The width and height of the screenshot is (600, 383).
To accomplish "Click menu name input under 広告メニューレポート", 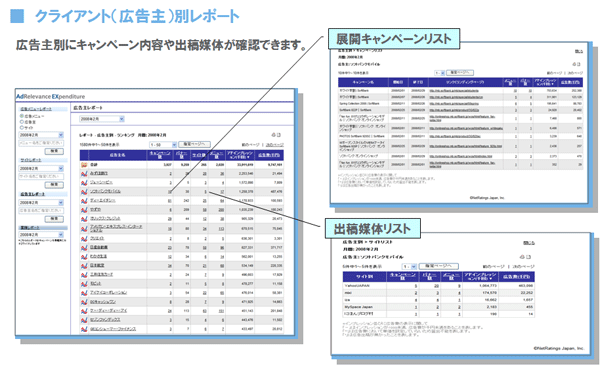I will [41, 143].
